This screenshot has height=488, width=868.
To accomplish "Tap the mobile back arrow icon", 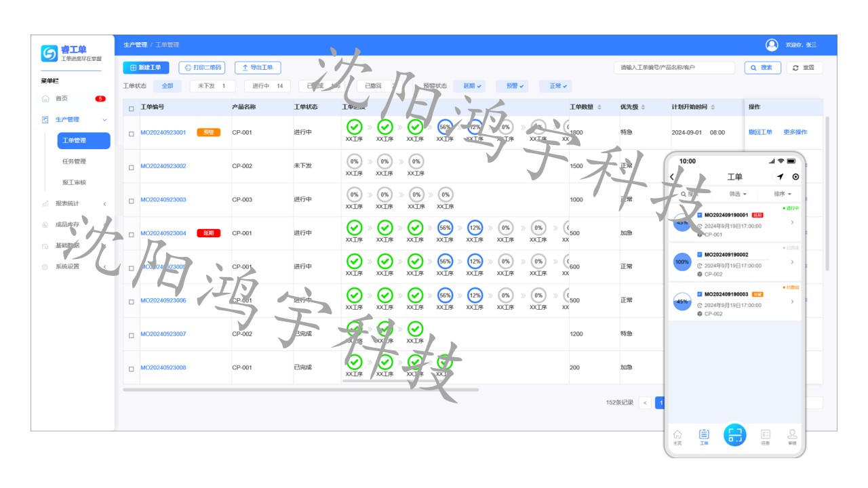I will [672, 177].
